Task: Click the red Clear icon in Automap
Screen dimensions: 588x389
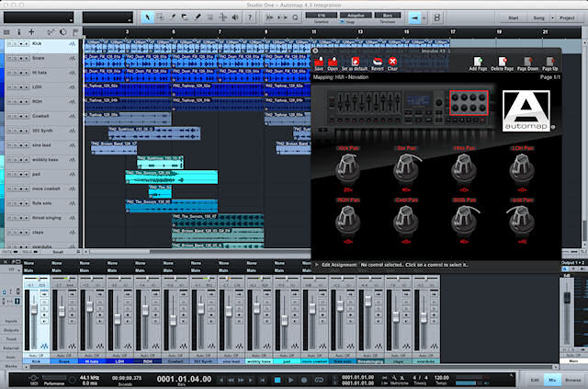Action: point(392,63)
